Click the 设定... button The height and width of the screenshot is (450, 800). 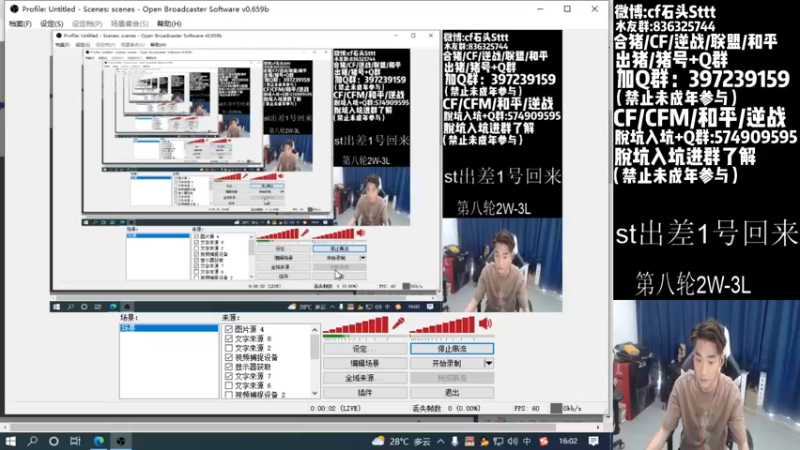pyautogui.click(x=365, y=349)
